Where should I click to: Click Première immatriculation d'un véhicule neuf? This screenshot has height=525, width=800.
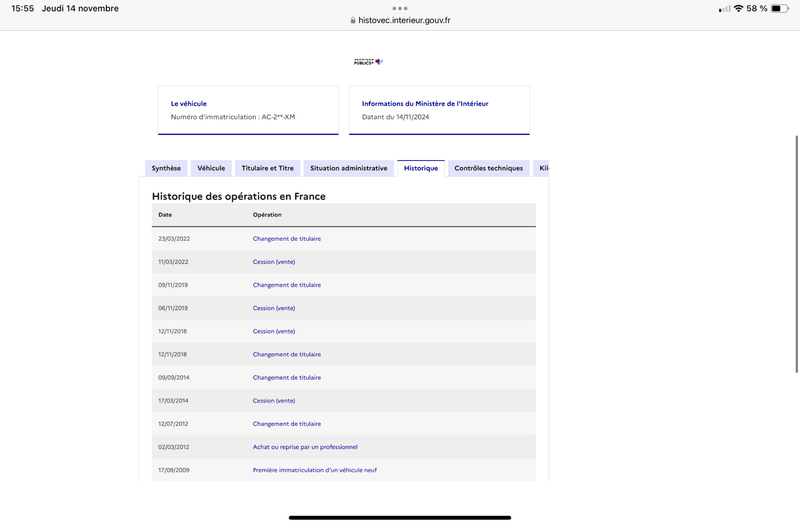point(315,470)
